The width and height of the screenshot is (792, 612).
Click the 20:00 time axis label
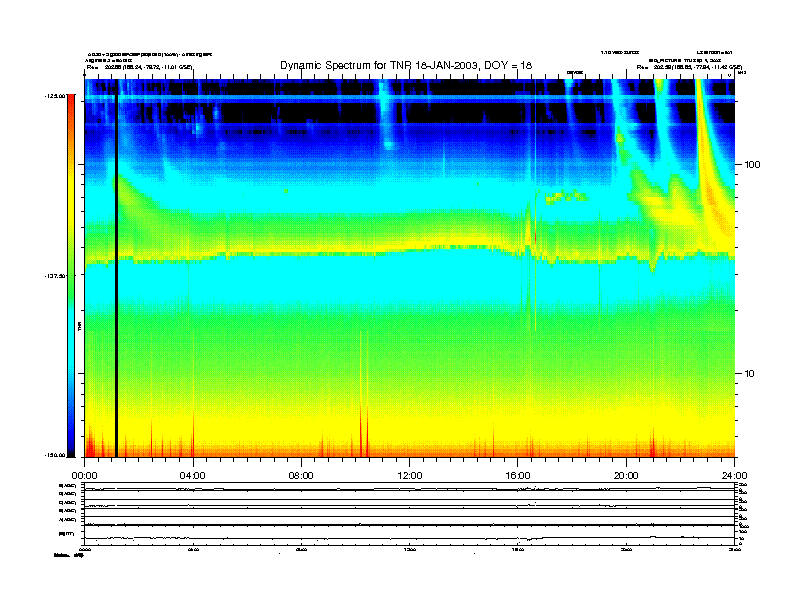coord(626,476)
